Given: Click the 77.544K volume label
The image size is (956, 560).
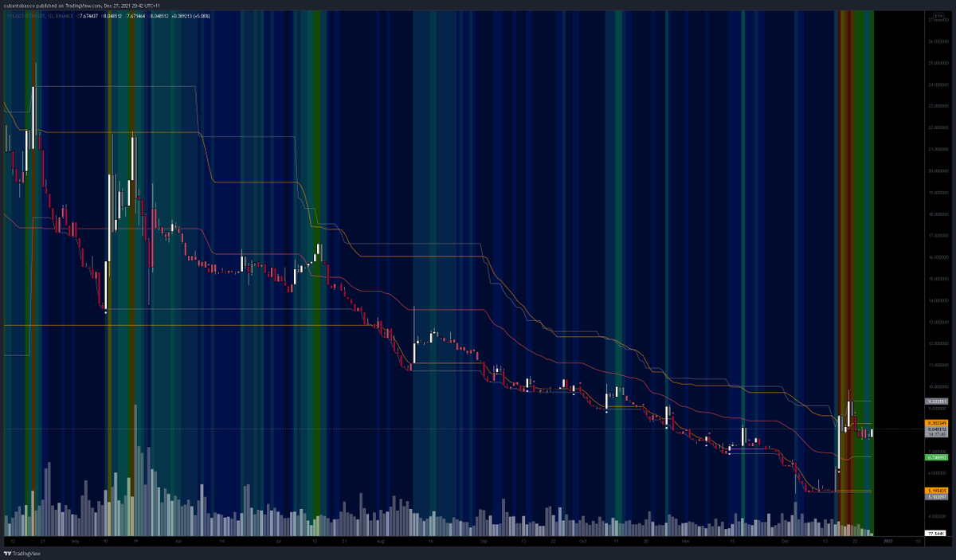Looking at the screenshot, I should (935, 534).
